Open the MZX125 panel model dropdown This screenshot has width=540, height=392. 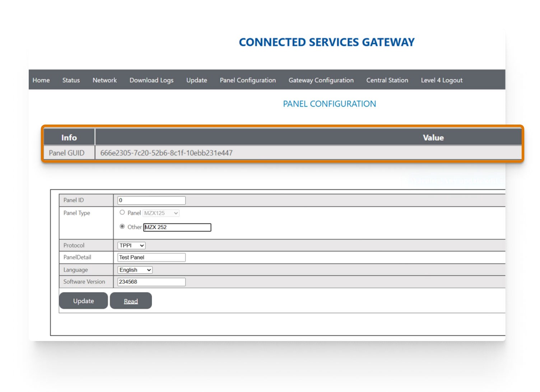(x=161, y=213)
